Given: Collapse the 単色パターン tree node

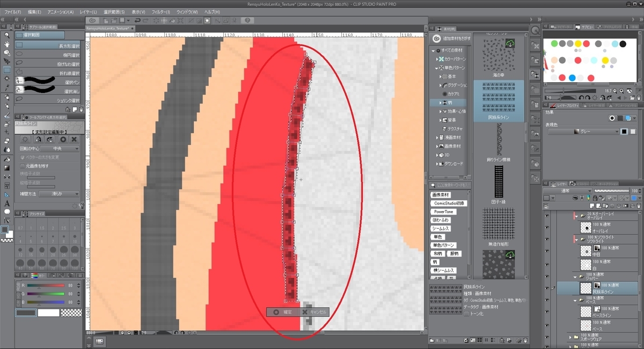Looking at the screenshot, I should (436, 68).
